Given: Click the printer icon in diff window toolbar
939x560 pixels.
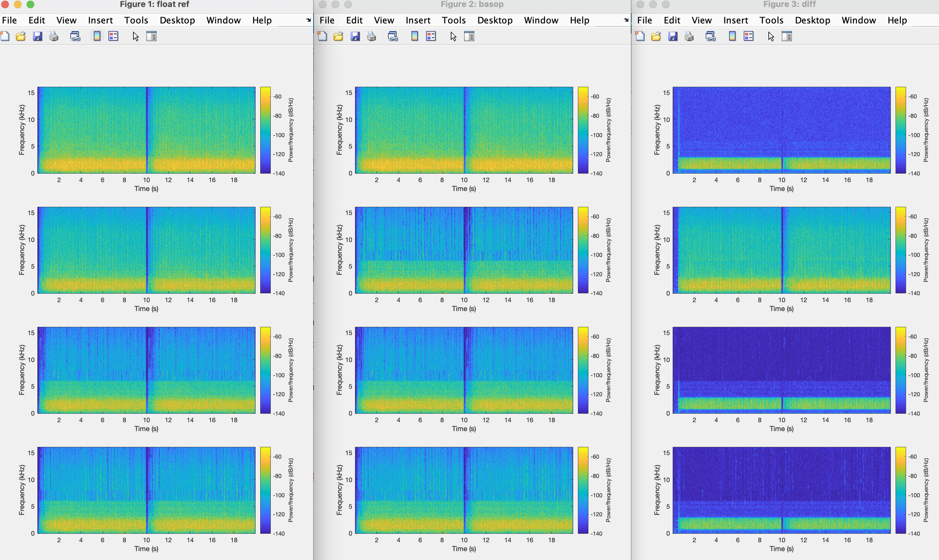Looking at the screenshot, I should (689, 36).
